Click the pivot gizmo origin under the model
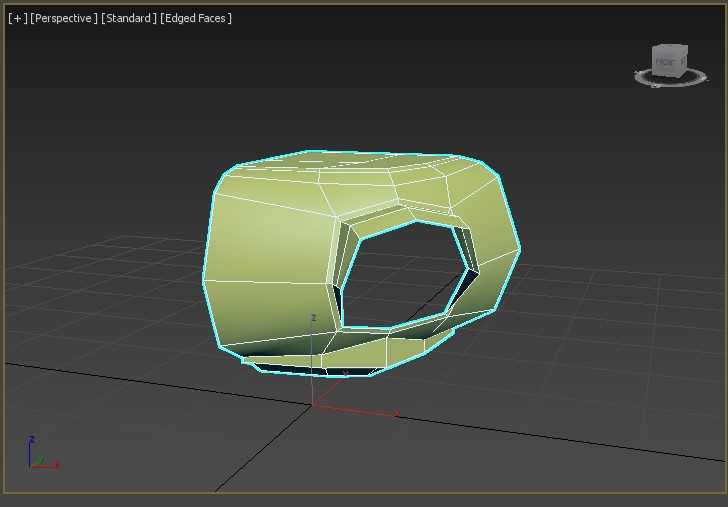The height and width of the screenshot is (507, 728). [x=313, y=405]
